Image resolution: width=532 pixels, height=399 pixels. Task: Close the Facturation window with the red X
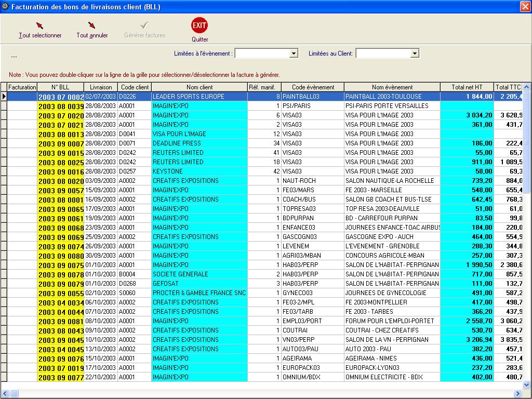coord(525,6)
